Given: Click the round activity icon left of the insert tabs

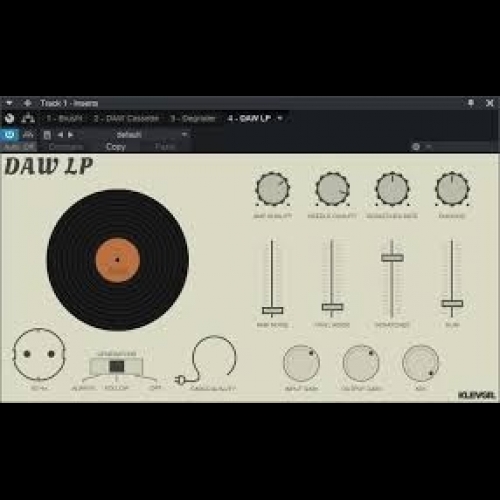Looking at the screenshot, I should point(10,118).
